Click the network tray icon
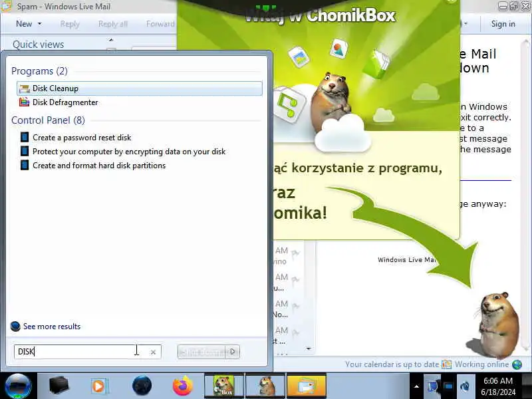This screenshot has width=532, height=399. click(x=448, y=386)
